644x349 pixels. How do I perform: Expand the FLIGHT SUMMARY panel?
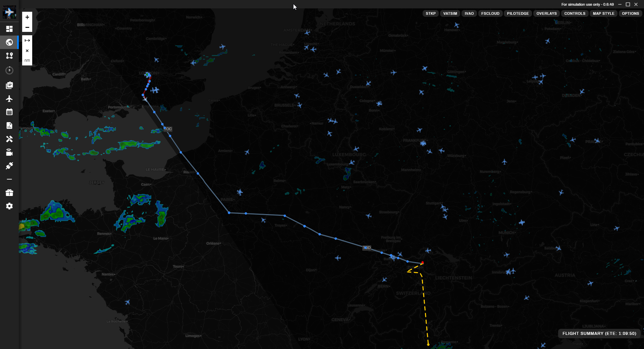599,333
